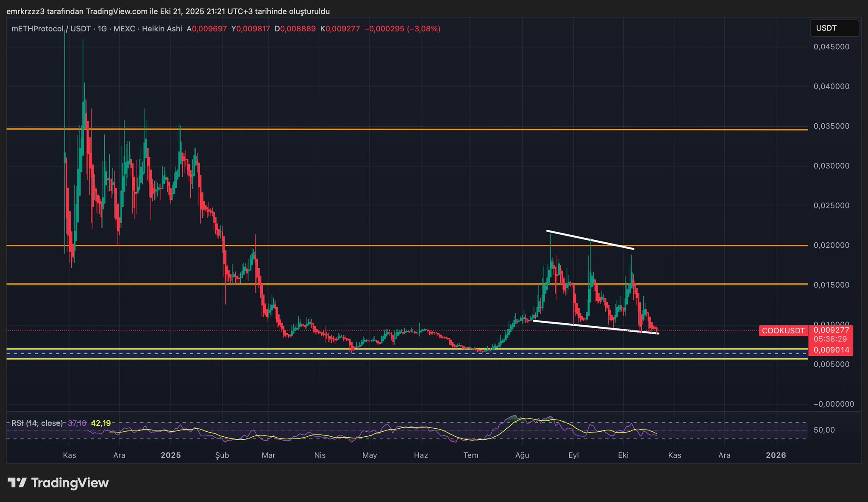
Task: Click the 50,00 RSI scale label
Action: tap(824, 430)
